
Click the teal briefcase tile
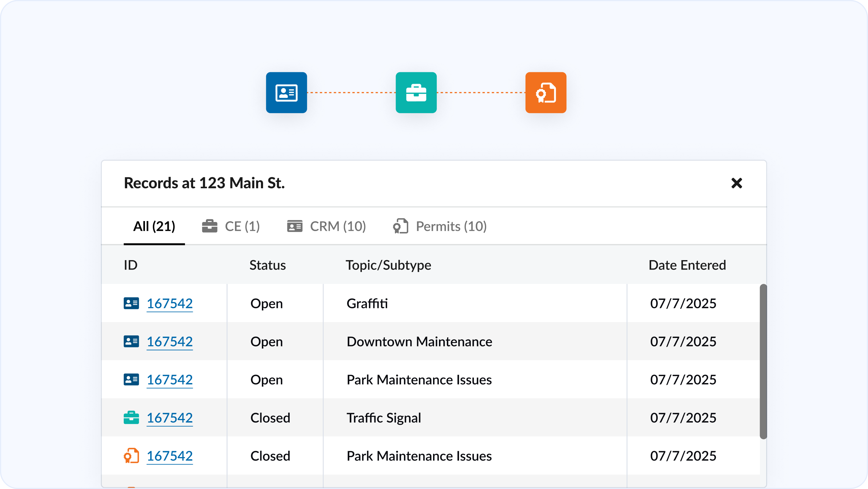tap(416, 93)
